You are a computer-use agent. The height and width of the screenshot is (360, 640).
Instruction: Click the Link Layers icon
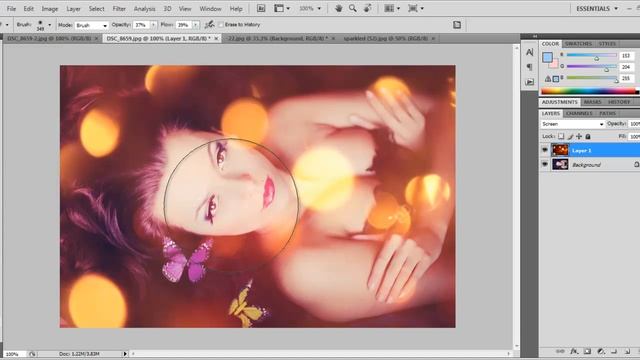[560, 351]
